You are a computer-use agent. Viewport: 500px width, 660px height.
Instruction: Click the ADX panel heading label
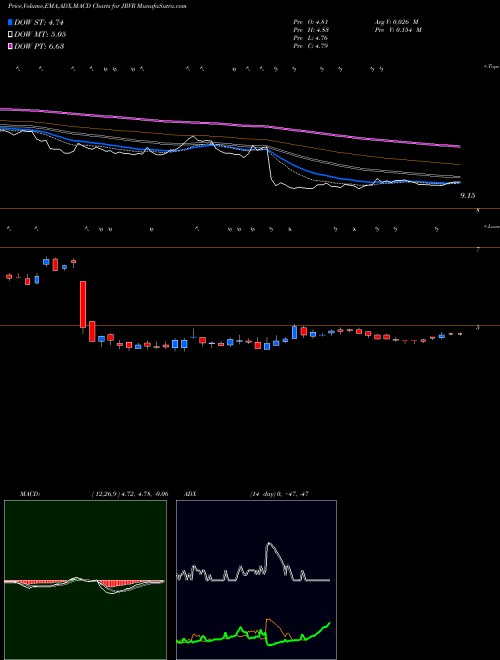(x=190, y=494)
